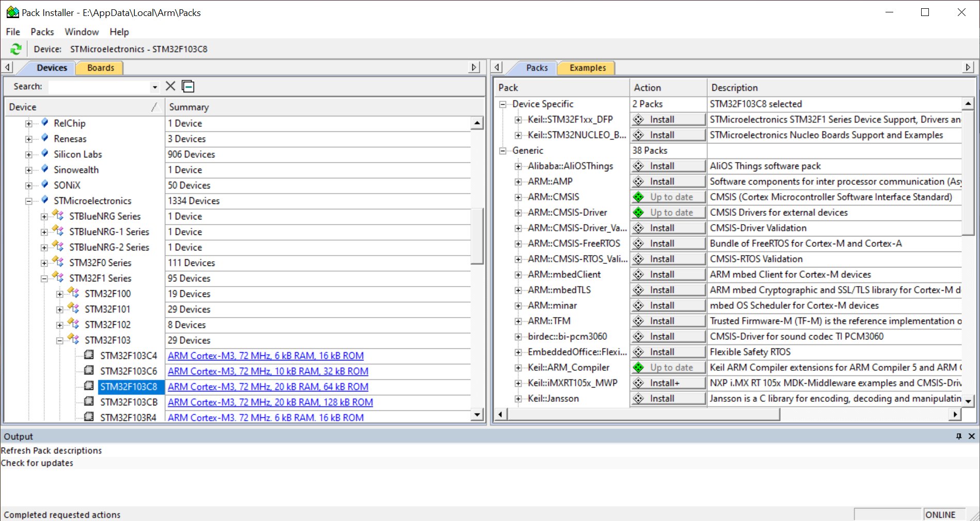Click the Sinowealth vendor diamond icon
The width and height of the screenshot is (980, 521).
pyautogui.click(x=45, y=169)
